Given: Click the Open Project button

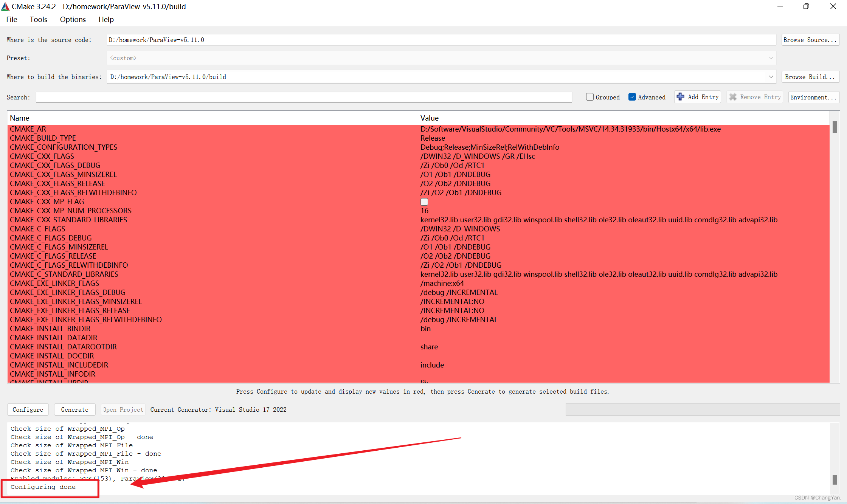Looking at the screenshot, I should (x=123, y=409).
